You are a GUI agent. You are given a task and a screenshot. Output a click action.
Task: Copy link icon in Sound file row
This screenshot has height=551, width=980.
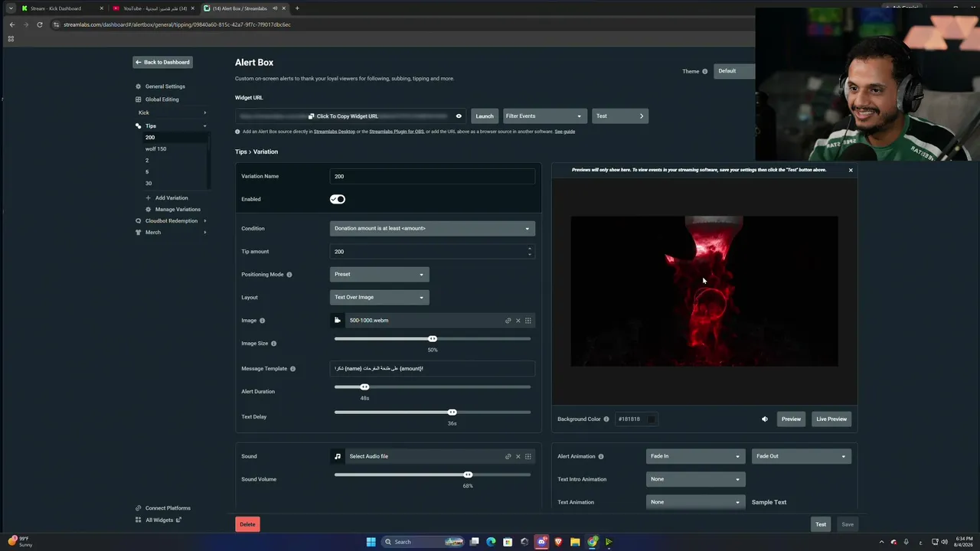click(508, 457)
